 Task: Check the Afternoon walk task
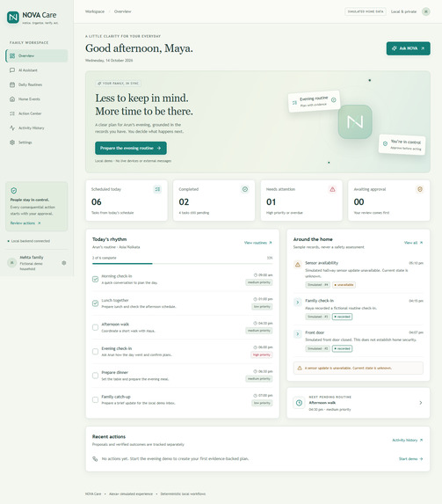coord(95,327)
